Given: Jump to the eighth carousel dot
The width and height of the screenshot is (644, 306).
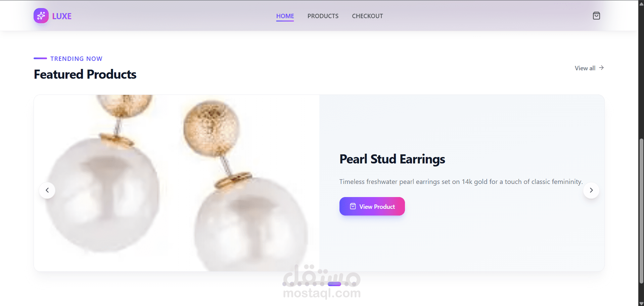Looking at the screenshot, I should (347, 284).
